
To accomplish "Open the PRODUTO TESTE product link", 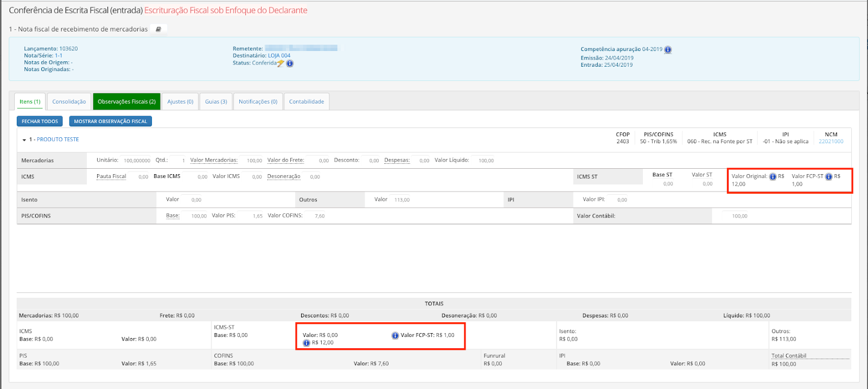I will pyautogui.click(x=58, y=139).
